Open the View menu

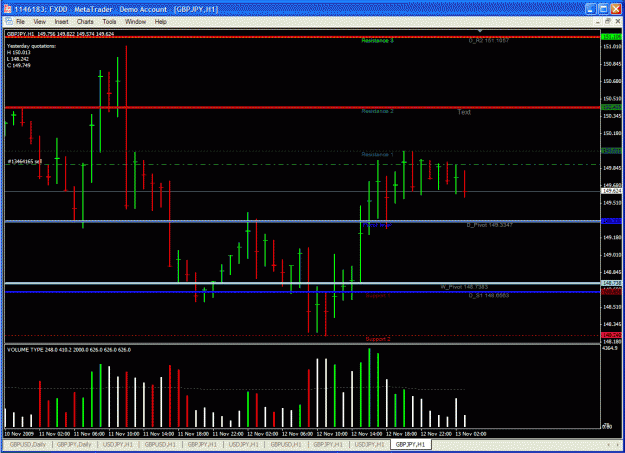tap(39, 22)
